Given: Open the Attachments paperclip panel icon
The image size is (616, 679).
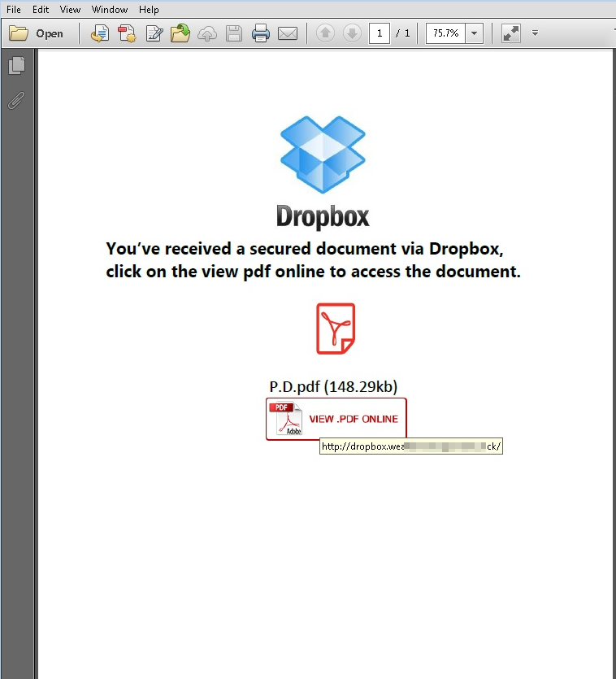Looking at the screenshot, I should (16, 101).
